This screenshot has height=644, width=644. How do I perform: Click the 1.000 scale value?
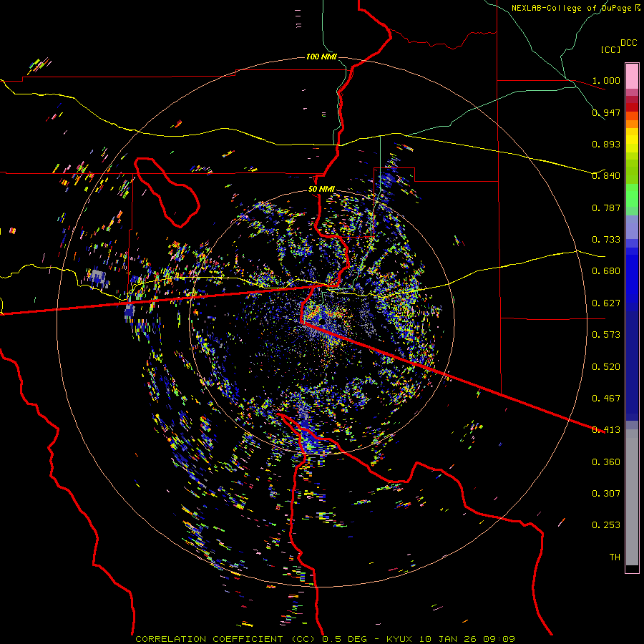(606, 80)
